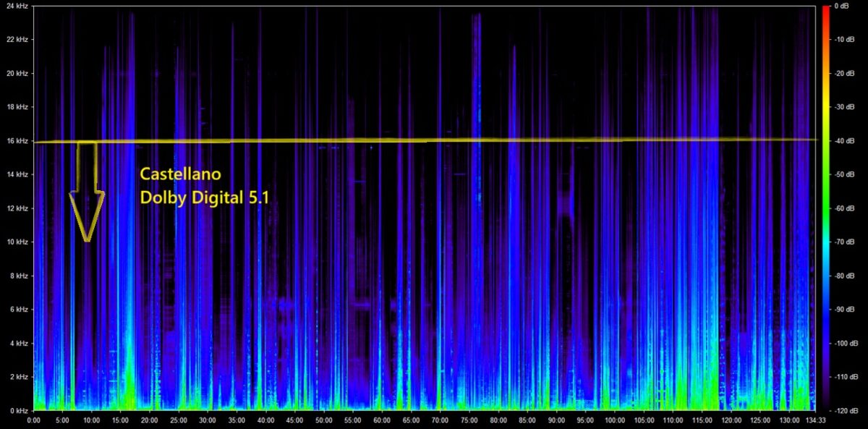Click the 0 dB scale label

(x=840, y=6)
